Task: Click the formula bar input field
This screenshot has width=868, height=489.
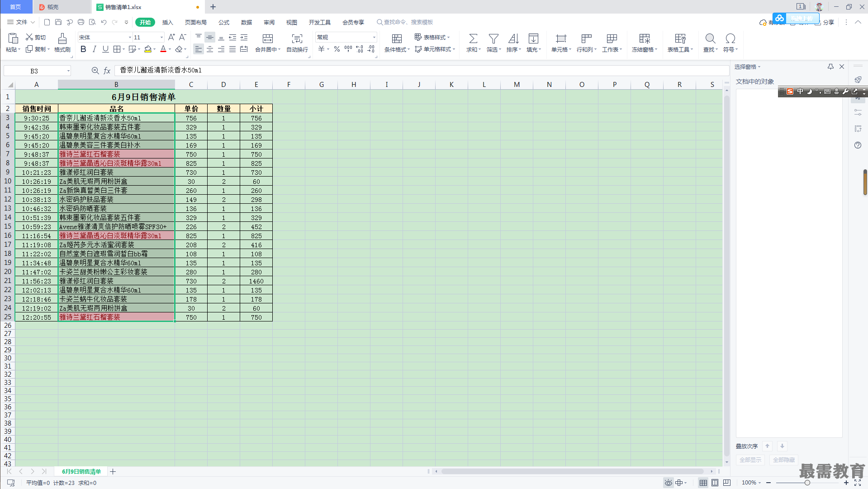Action: (422, 71)
